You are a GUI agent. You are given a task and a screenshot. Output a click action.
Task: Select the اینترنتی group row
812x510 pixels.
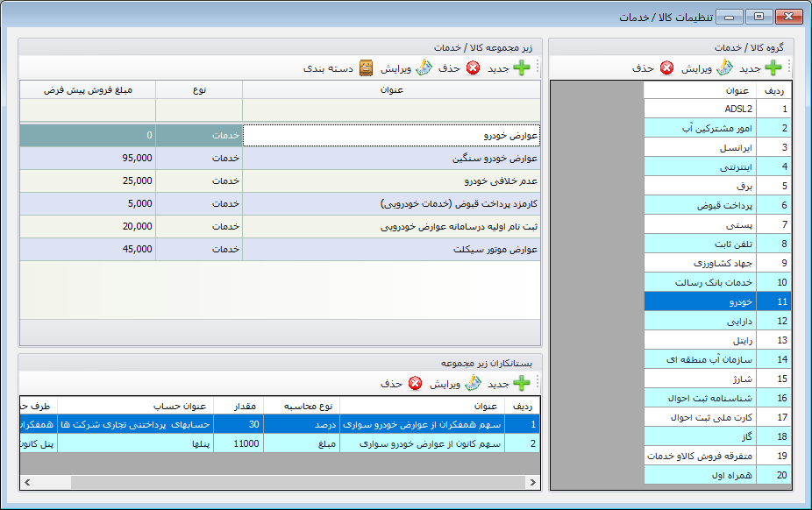pyautogui.click(x=717, y=166)
